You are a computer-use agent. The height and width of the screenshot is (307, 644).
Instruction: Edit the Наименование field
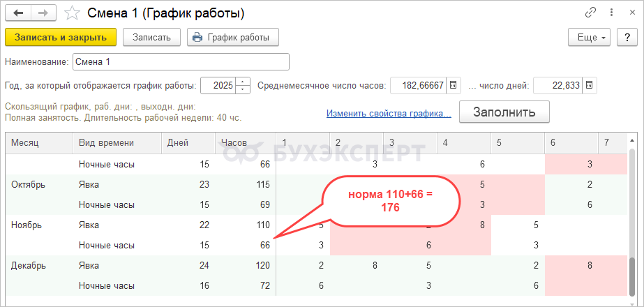[x=181, y=62]
